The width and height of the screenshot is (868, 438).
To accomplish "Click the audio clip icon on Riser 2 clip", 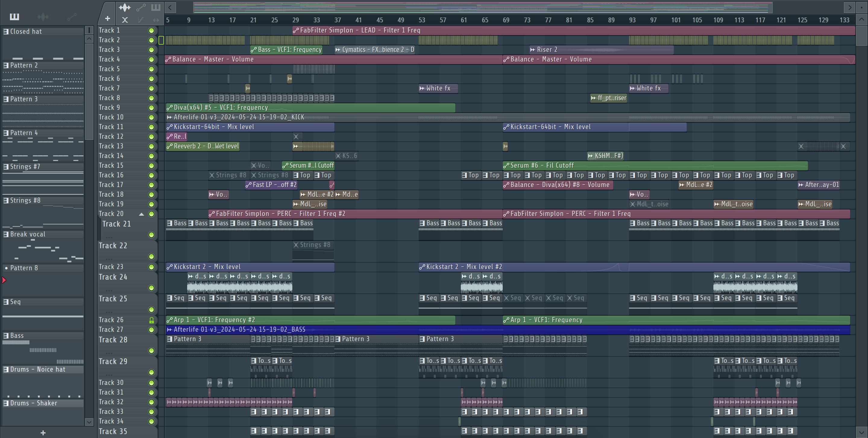I will tap(533, 49).
